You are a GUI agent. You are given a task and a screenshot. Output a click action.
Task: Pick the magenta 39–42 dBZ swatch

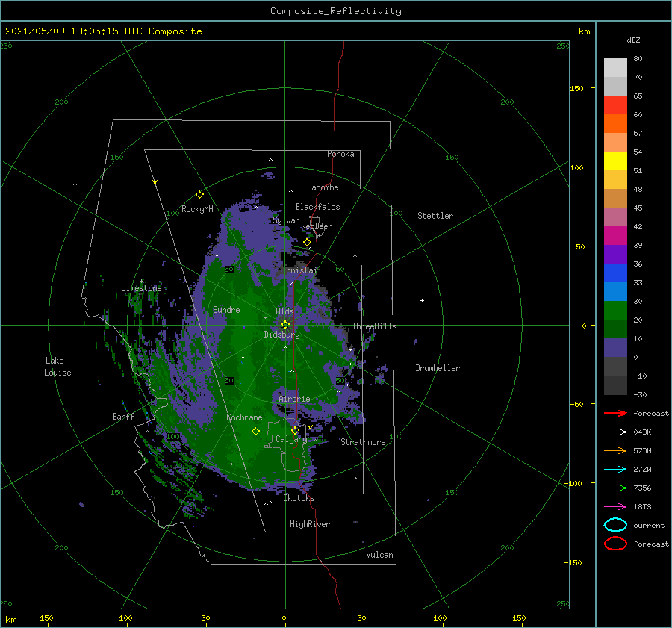[x=615, y=236]
